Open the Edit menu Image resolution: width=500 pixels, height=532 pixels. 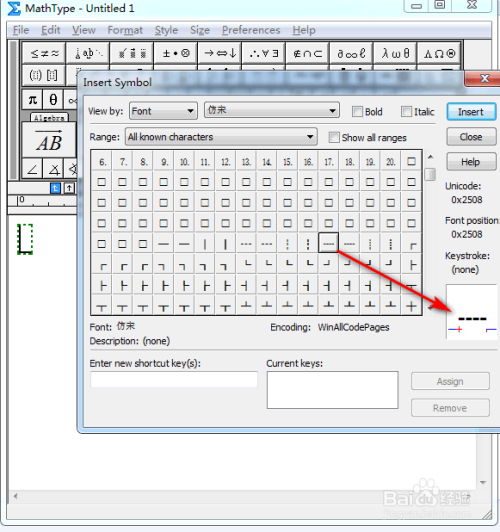tap(51, 30)
